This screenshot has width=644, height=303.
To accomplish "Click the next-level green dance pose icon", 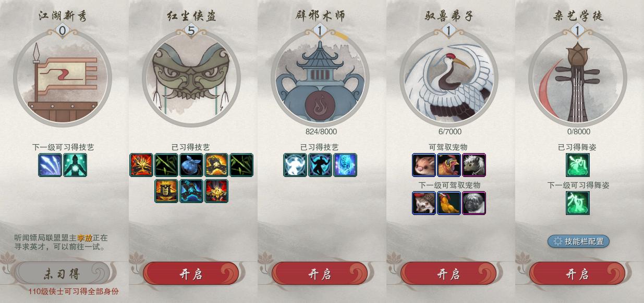I will 578,203.
